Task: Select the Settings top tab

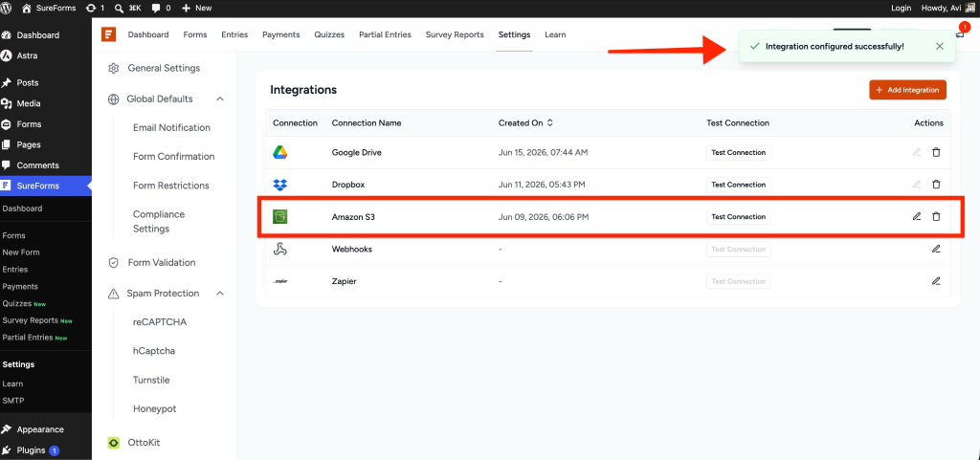Action: tap(514, 35)
